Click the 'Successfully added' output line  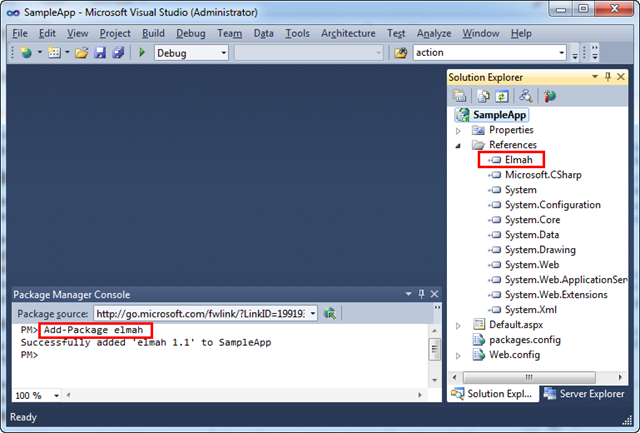coord(146,342)
